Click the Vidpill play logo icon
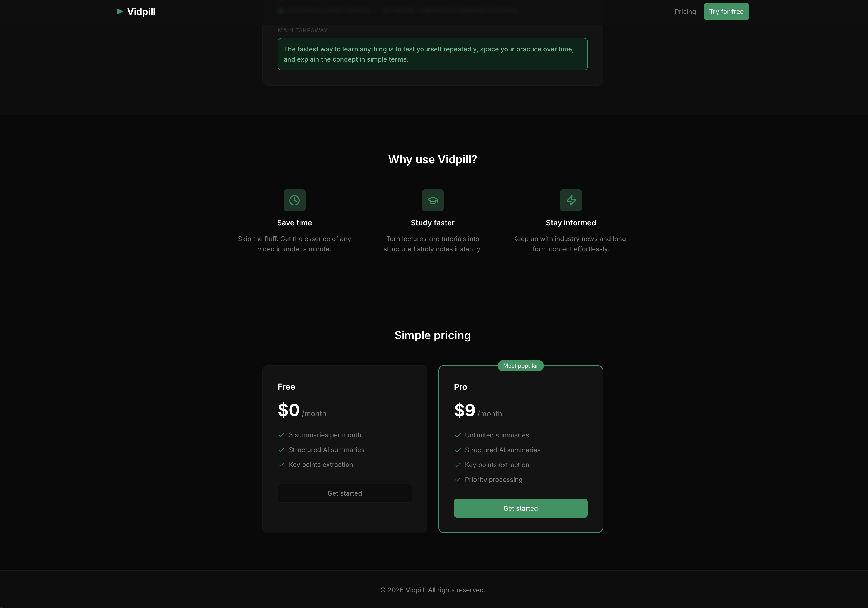Viewport: 868px width, 608px height. [x=120, y=12]
